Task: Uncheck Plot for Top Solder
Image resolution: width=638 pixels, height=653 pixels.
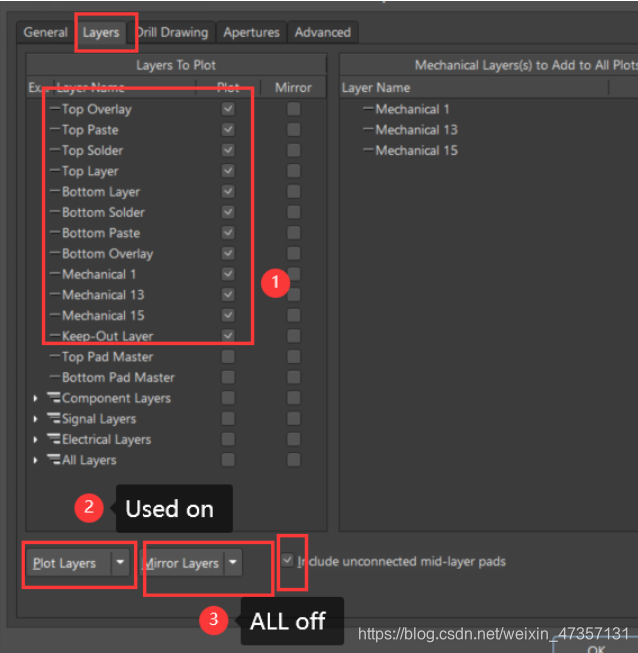Action: point(228,150)
